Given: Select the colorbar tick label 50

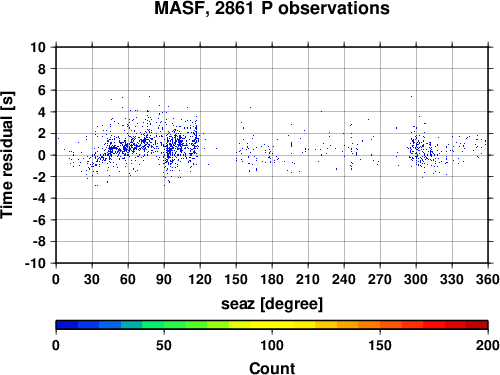Looking at the screenshot, I should (x=164, y=345).
